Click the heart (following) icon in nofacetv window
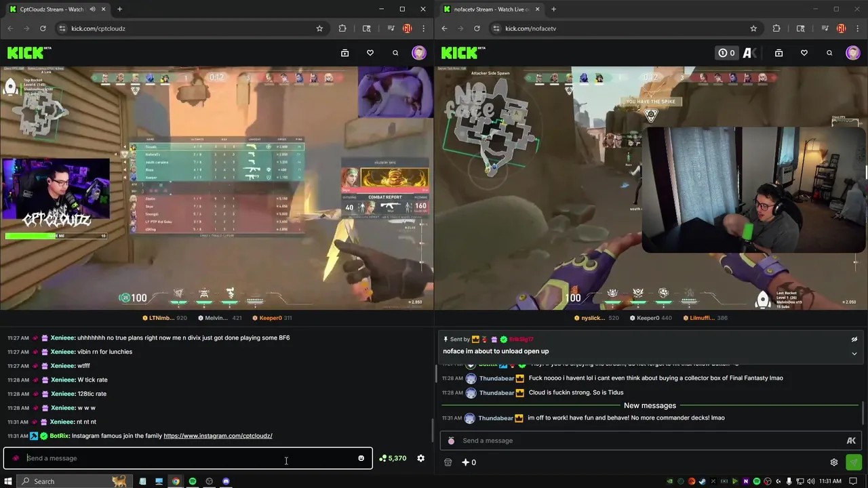Screen dimensions: 868x488 click(804, 53)
